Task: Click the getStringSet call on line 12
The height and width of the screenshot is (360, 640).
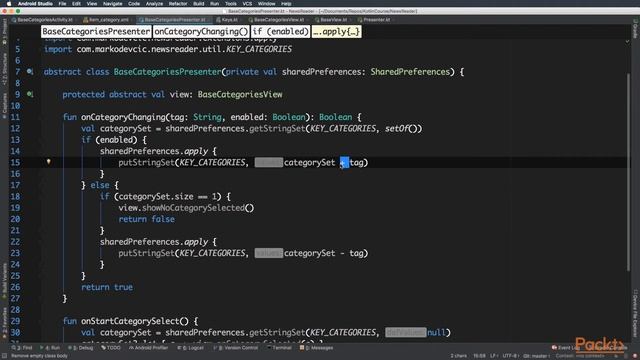Action: pos(277,129)
